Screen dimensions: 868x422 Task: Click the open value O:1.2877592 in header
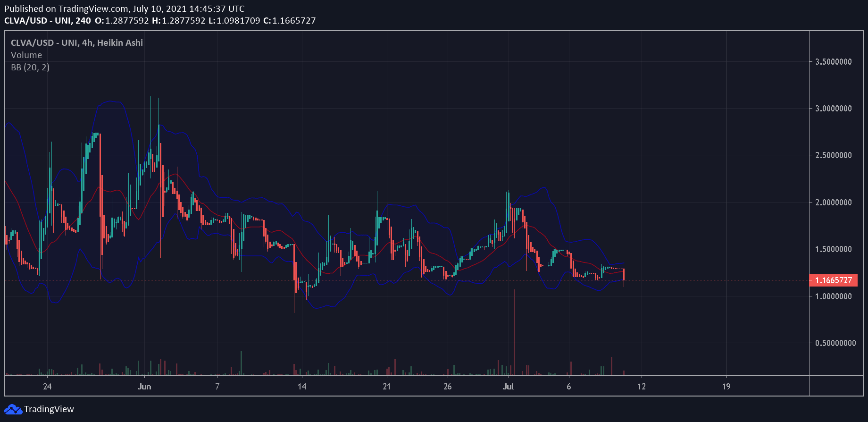coord(122,21)
